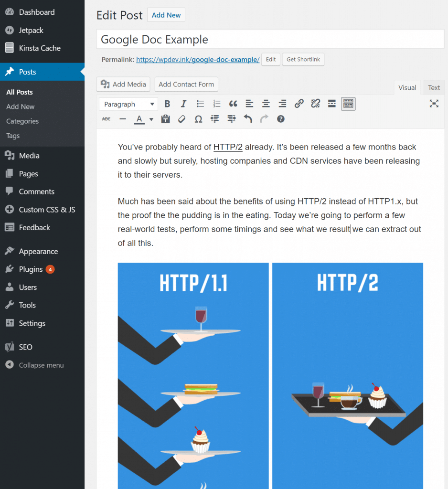Insert horizontal line
The height and width of the screenshot is (489, 448).
click(x=123, y=119)
